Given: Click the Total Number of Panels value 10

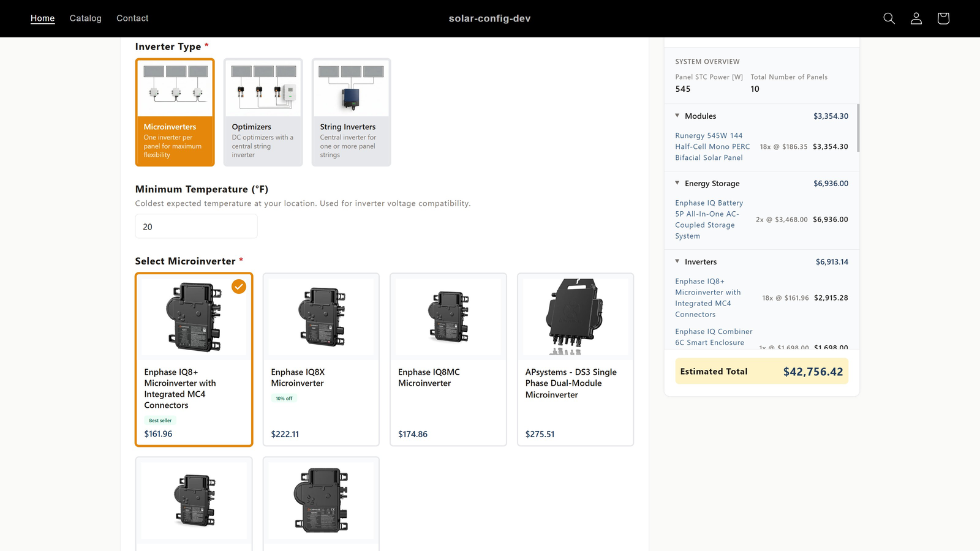Looking at the screenshot, I should [755, 89].
